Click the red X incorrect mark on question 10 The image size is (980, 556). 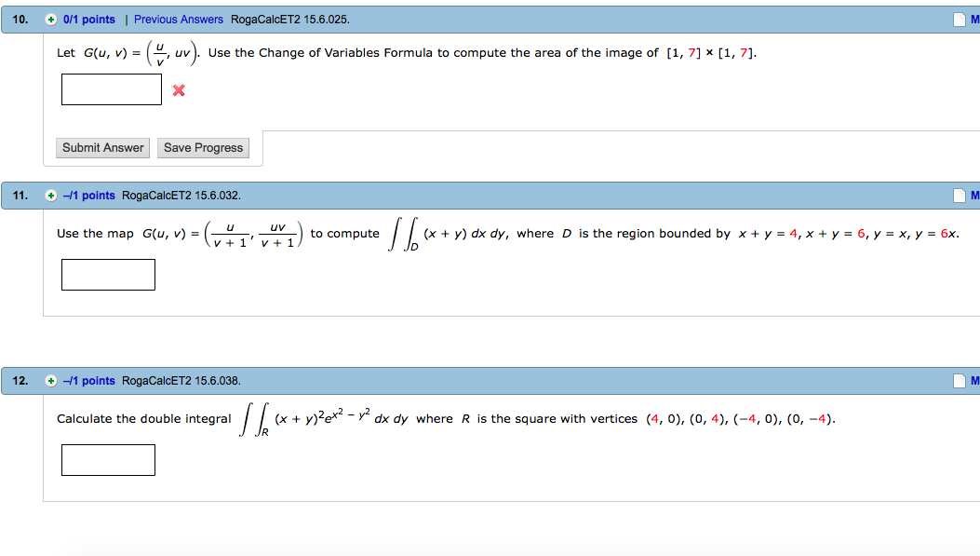pyautogui.click(x=178, y=89)
